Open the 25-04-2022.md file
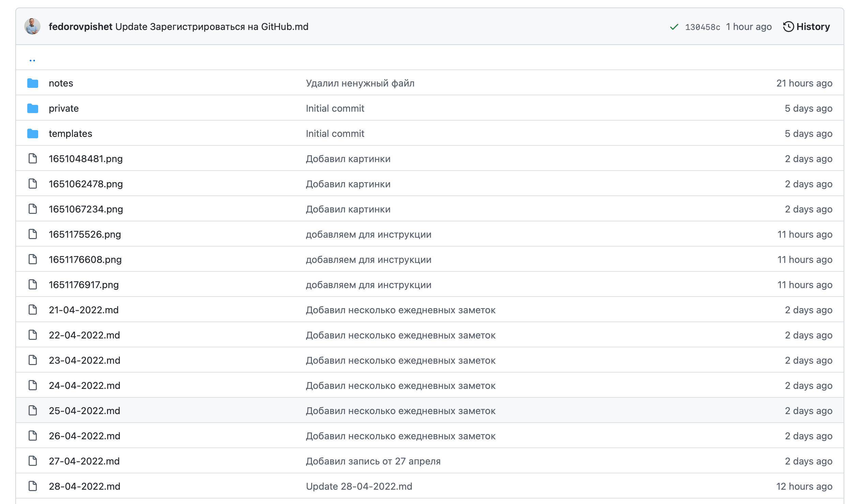The width and height of the screenshot is (861, 504). (x=85, y=410)
